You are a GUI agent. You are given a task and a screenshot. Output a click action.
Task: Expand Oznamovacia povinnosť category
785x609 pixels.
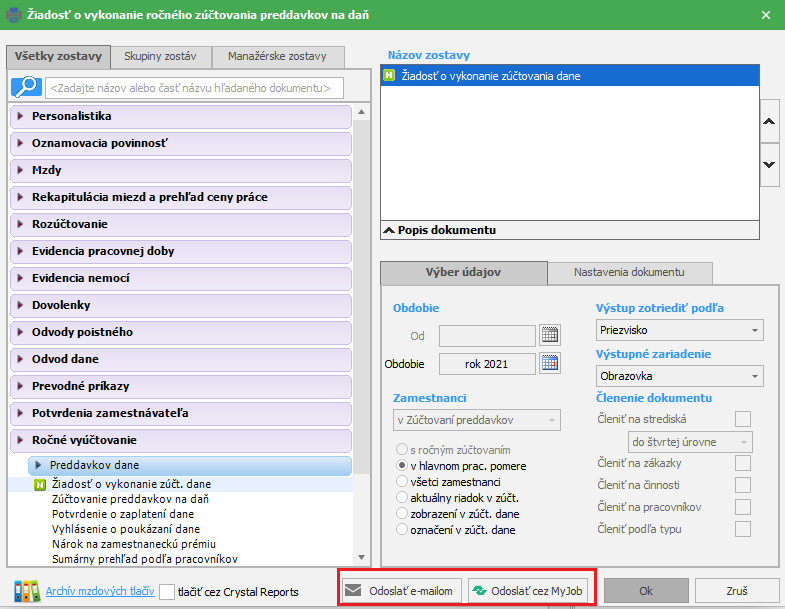pos(180,143)
